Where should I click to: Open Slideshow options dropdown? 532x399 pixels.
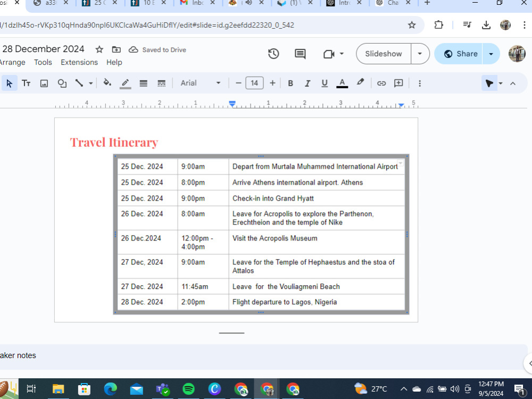click(420, 54)
